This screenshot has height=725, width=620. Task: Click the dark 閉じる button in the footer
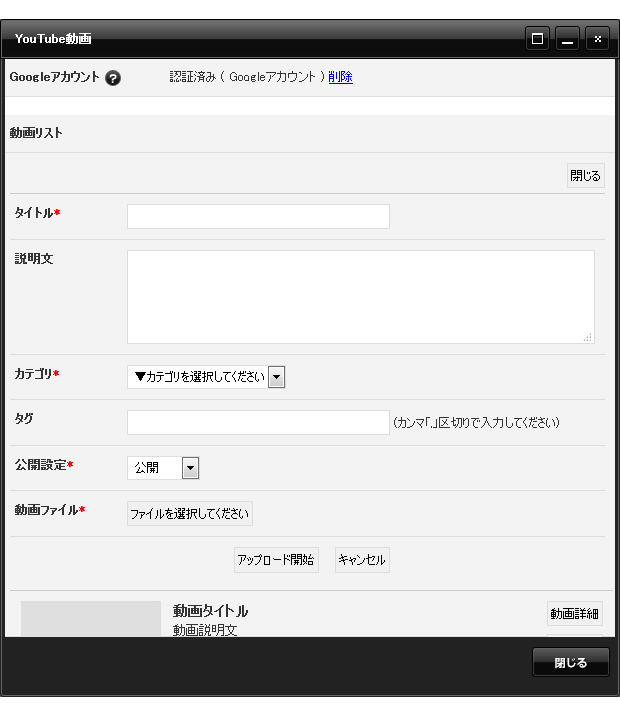coord(571,662)
